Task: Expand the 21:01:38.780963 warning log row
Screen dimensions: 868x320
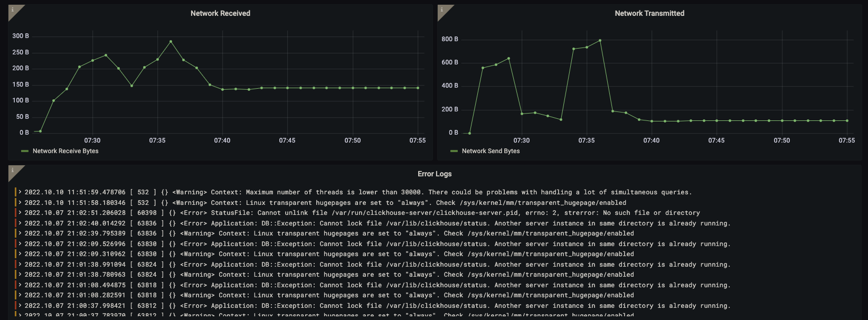Action: pyautogui.click(x=20, y=275)
